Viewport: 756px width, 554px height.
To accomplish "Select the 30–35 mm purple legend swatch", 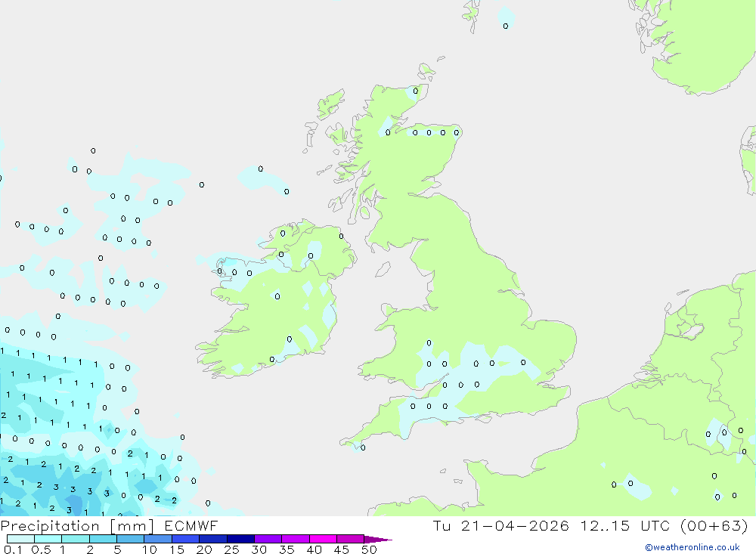I will point(268,539).
